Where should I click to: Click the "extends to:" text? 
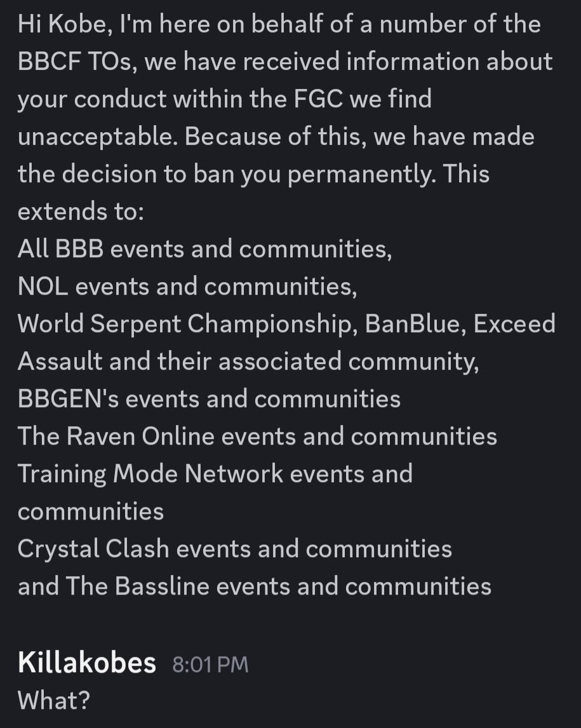[81, 212]
